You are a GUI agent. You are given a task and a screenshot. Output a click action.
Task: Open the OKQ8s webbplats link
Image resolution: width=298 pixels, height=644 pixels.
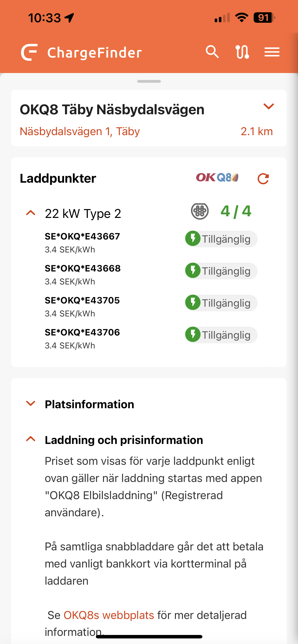tap(109, 615)
